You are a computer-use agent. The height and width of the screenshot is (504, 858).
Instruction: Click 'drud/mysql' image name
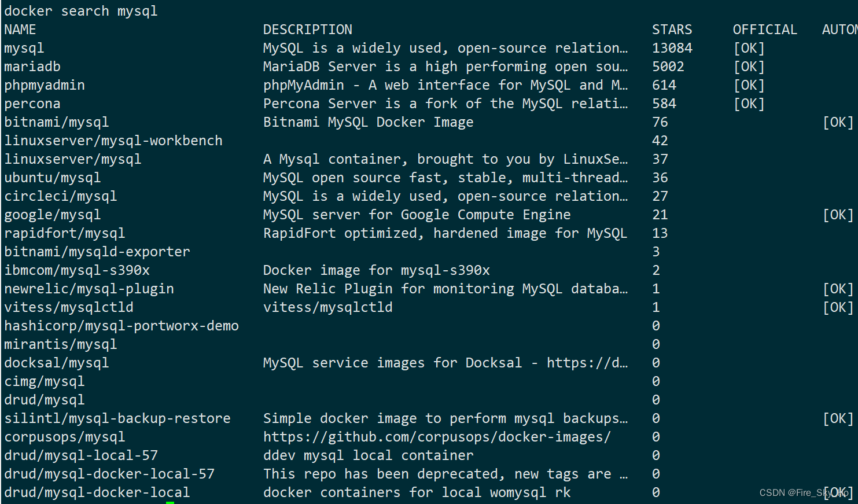point(45,400)
